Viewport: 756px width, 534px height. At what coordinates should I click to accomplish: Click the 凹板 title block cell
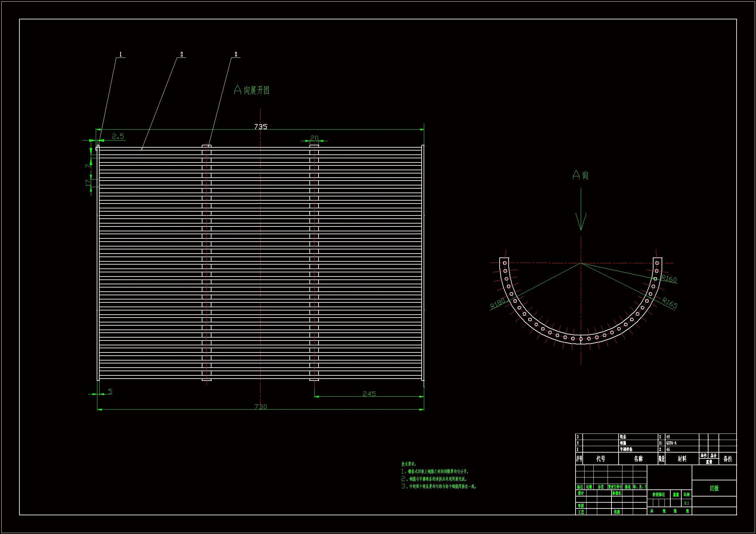tap(714, 488)
